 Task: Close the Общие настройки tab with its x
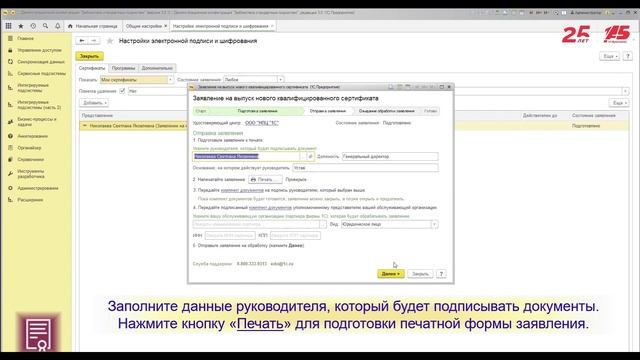click(166, 26)
